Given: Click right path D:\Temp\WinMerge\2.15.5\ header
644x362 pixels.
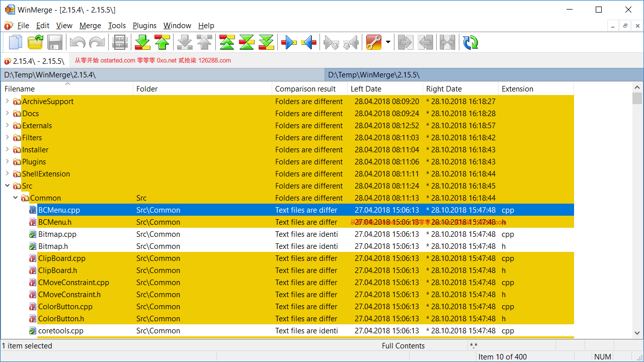Looking at the screenshot, I should (x=484, y=75).
